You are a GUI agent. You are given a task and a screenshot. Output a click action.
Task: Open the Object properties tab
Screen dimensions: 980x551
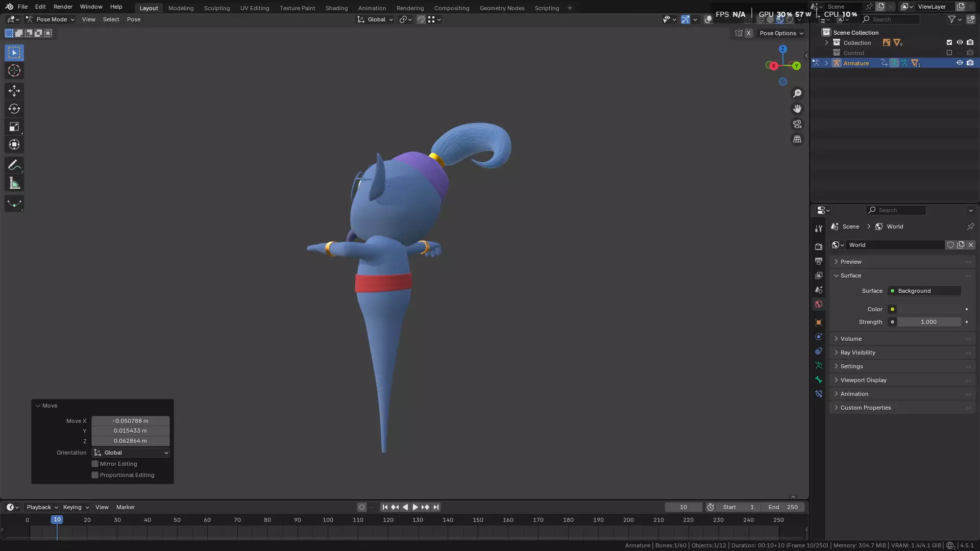[819, 322]
